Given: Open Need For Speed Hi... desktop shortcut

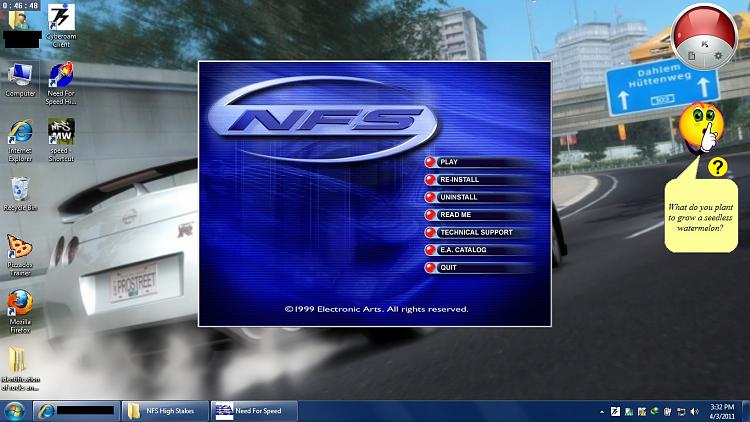Looking at the screenshot, I should click(61, 84).
